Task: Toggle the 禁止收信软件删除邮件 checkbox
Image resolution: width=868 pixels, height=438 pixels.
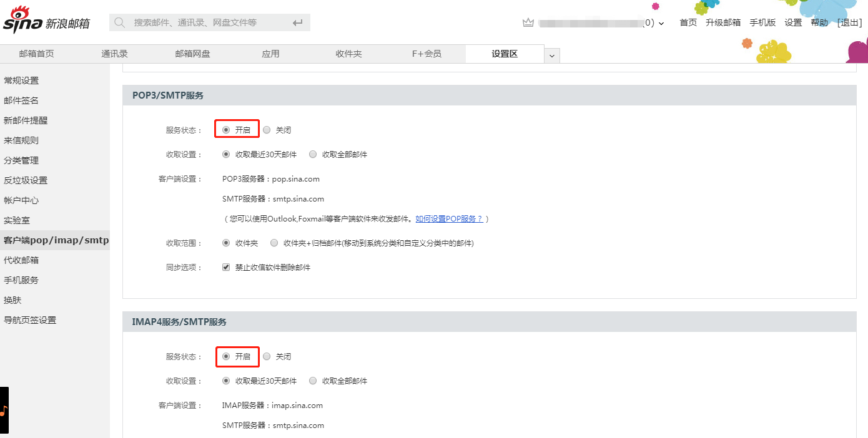Action: 226,267
